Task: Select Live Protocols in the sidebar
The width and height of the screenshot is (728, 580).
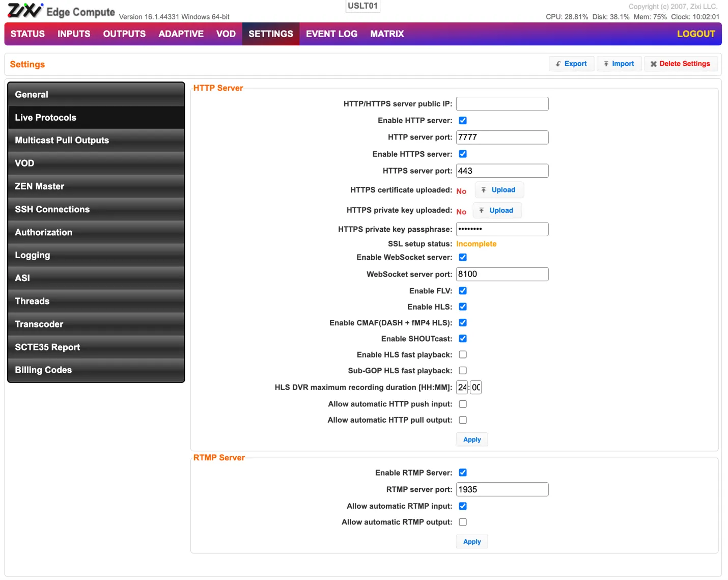Action: [x=96, y=118]
